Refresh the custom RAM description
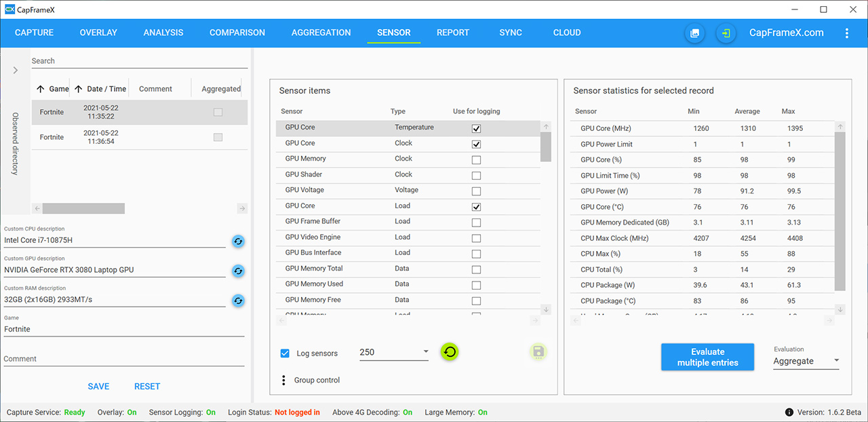 [x=238, y=301]
